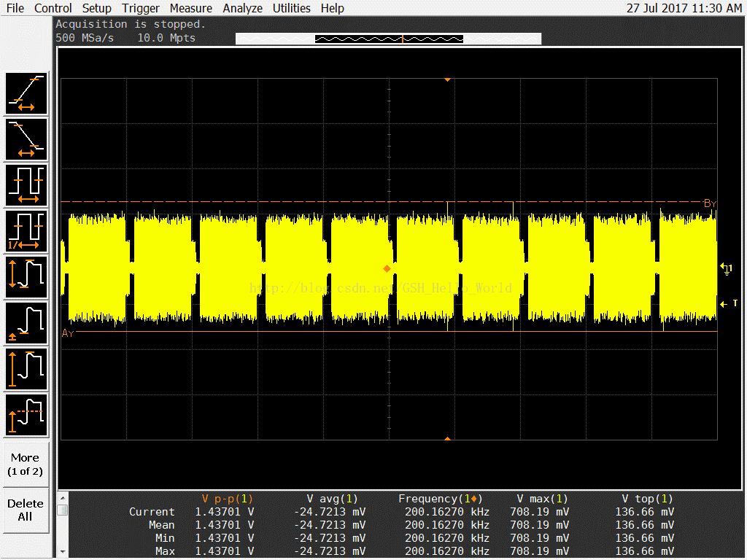Open the Utilities menu
This screenshot has width=747, height=560.
point(292,8)
